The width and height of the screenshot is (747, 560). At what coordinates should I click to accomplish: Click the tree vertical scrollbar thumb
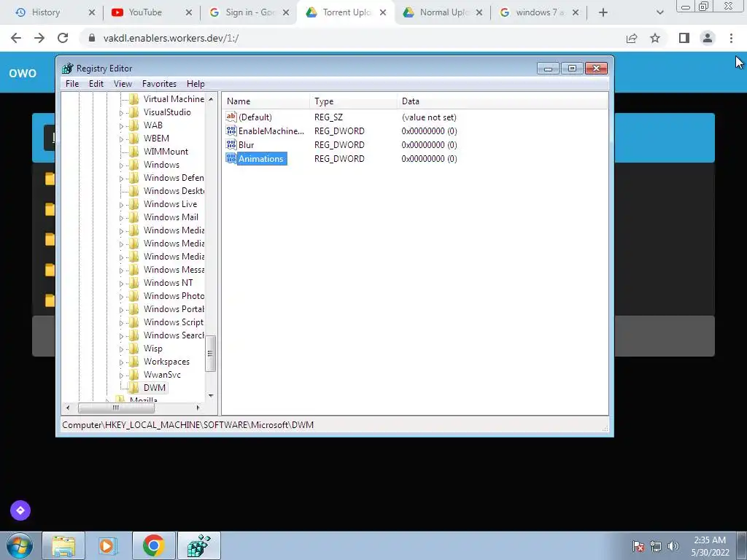[x=211, y=354]
